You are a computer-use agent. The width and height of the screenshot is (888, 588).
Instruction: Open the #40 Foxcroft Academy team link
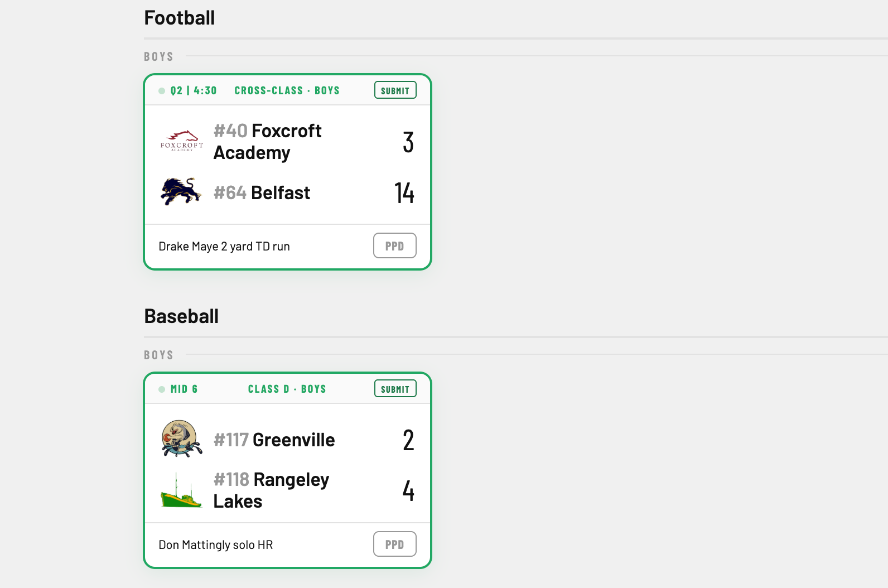[x=267, y=142]
